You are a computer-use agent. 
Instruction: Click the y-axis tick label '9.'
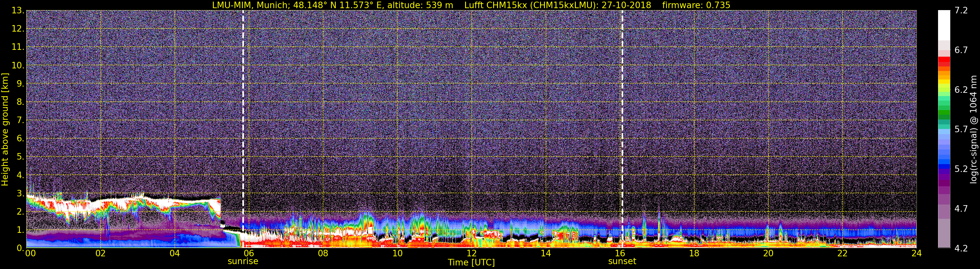(x=20, y=83)
